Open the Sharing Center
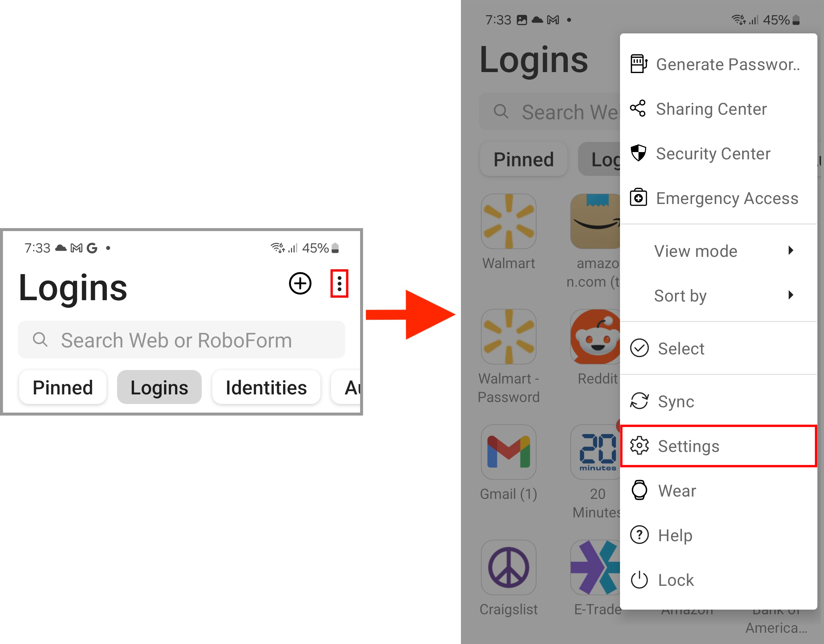The width and height of the screenshot is (824, 644). coord(718,109)
